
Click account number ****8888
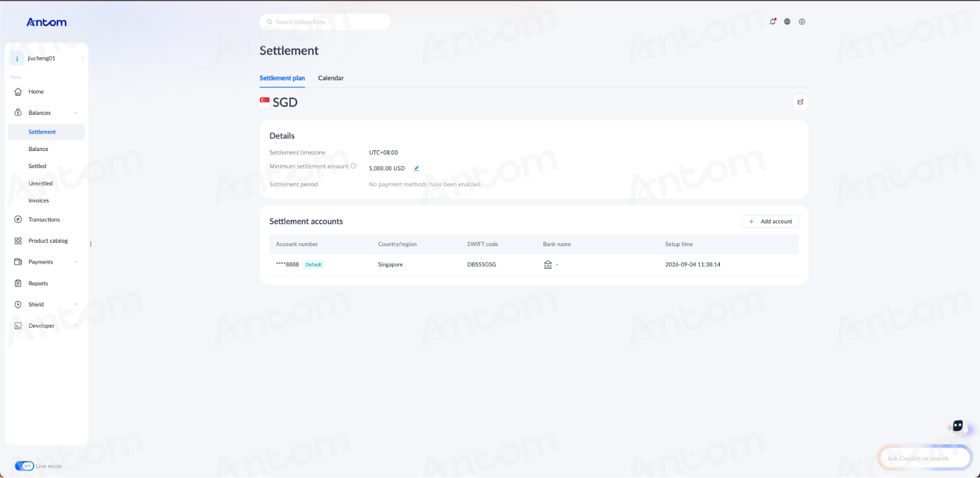tap(288, 265)
